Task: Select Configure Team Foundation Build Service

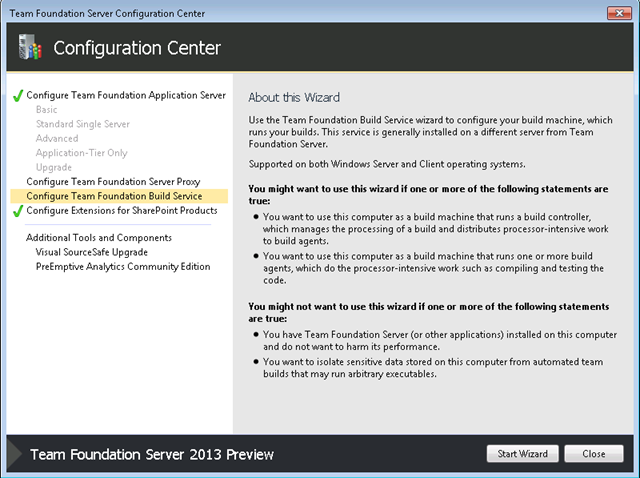Action: [x=119, y=196]
